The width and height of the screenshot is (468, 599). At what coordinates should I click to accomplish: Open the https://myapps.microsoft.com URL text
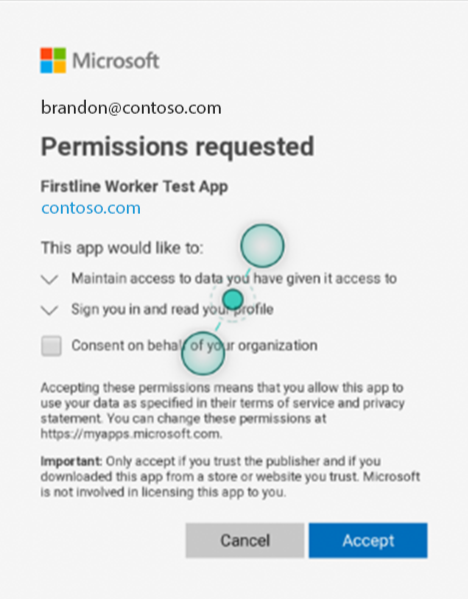[131, 434]
